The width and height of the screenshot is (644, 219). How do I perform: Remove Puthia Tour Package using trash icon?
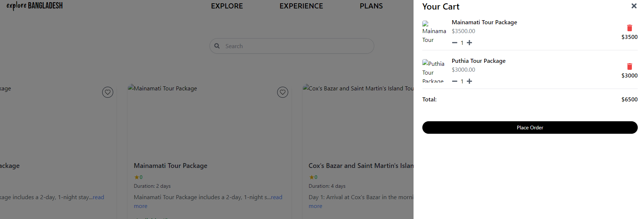point(629,67)
